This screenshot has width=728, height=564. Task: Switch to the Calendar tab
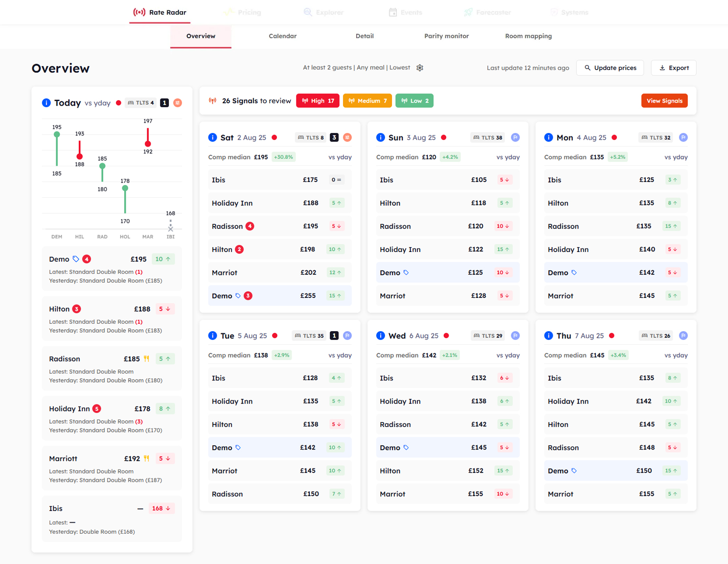283,36
